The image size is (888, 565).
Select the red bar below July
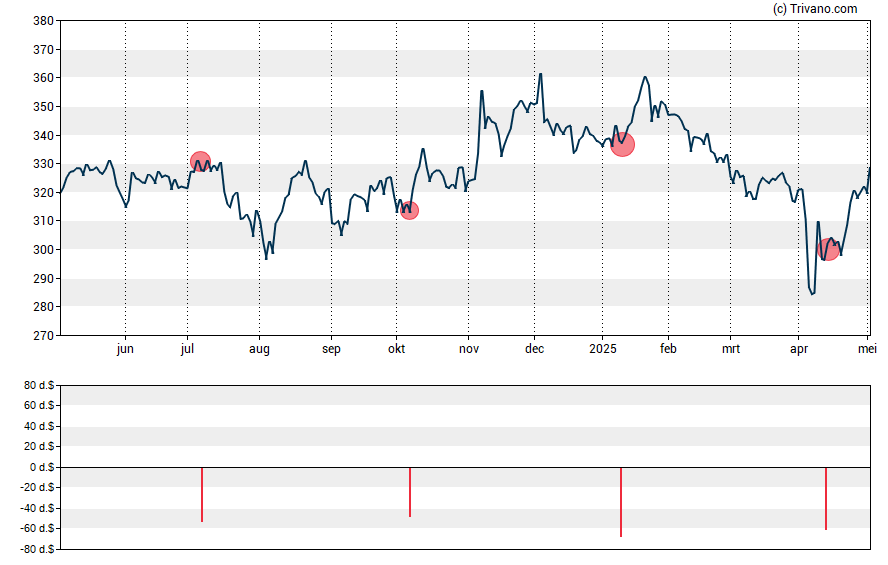[x=202, y=494]
